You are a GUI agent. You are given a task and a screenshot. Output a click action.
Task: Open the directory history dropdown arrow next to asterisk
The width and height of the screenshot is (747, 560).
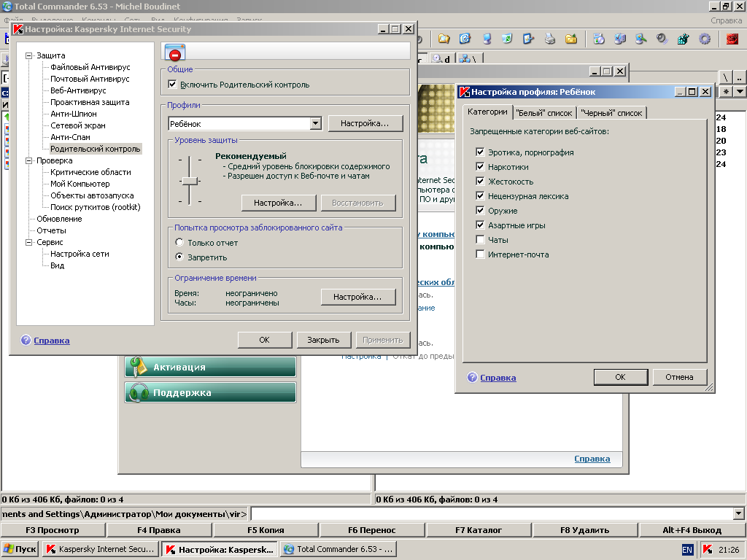point(740,91)
